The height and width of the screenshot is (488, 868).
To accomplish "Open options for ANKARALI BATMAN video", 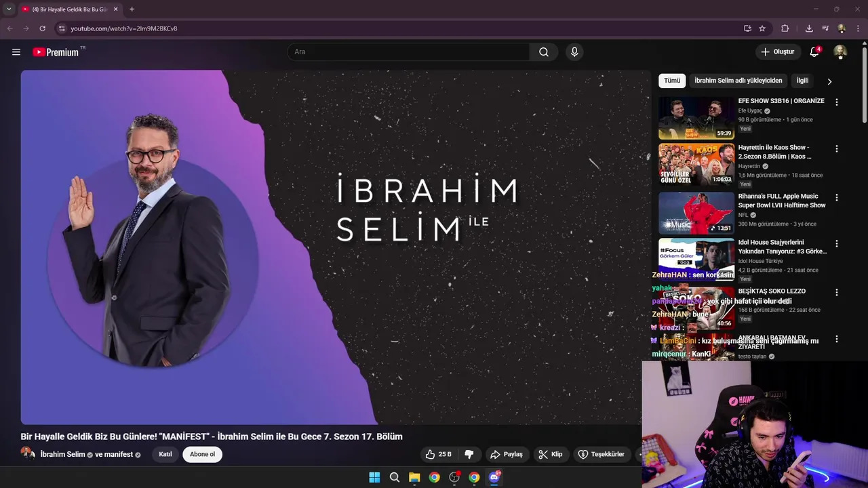I will click(836, 339).
